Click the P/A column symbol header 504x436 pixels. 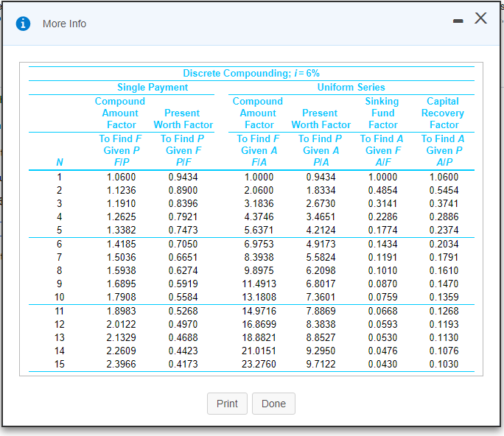pyautogui.click(x=321, y=162)
